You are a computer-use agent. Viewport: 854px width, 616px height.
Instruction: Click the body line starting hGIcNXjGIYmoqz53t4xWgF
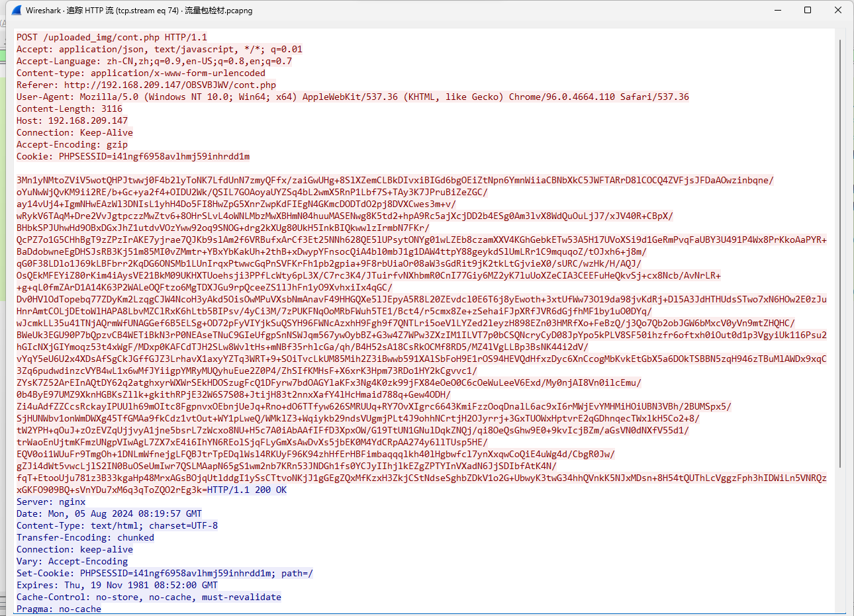pos(303,347)
